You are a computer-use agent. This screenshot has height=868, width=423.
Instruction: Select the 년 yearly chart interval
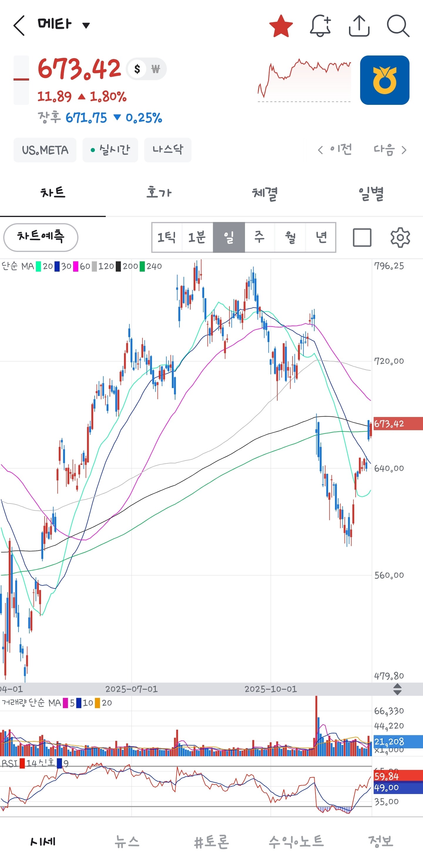(320, 237)
